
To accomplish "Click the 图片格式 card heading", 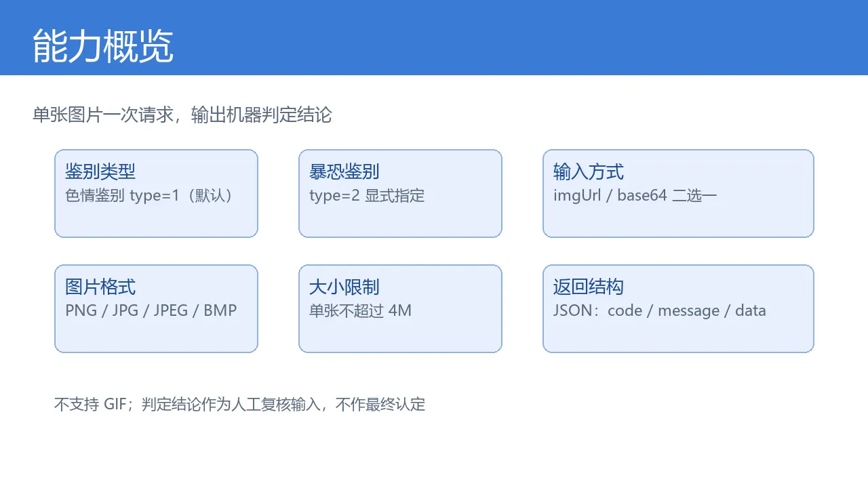I will click(100, 287).
